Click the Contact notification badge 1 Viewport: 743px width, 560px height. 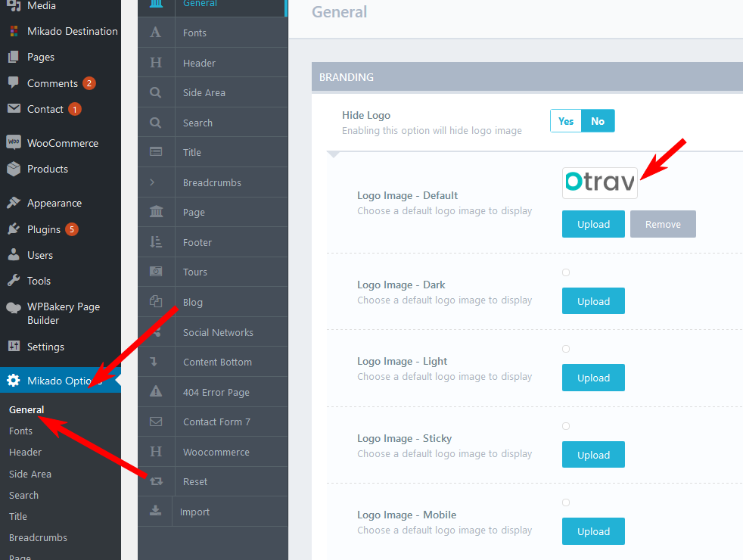click(x=74, y=110)
